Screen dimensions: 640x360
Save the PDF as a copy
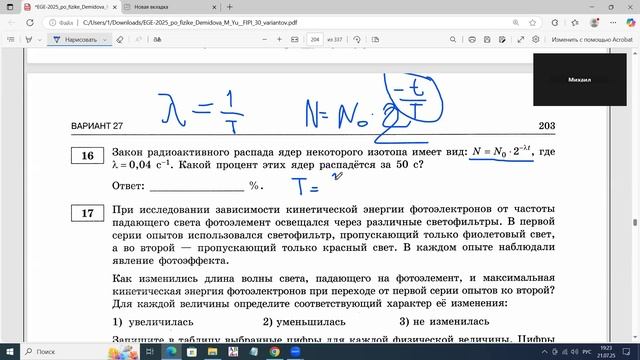point(502,40)
